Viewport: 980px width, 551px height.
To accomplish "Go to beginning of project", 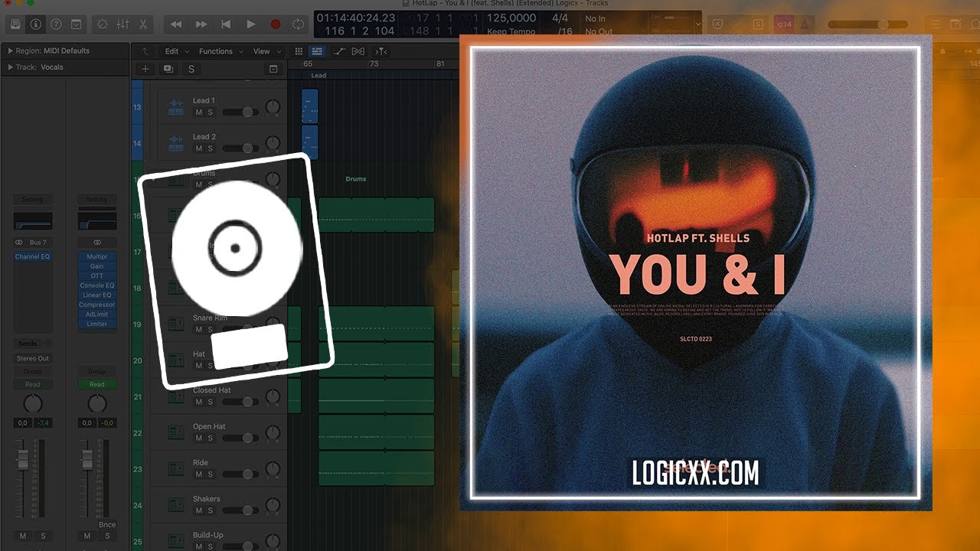I will [x=226, y=24].
